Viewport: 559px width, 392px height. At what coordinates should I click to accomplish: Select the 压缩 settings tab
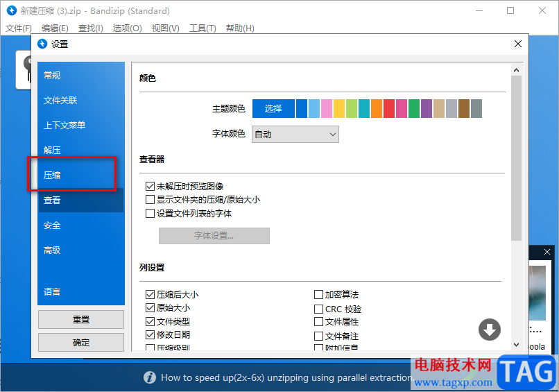[81, 175]
